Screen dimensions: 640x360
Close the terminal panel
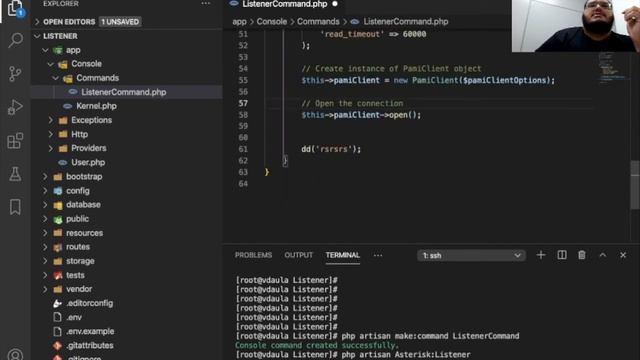[623, 255]
